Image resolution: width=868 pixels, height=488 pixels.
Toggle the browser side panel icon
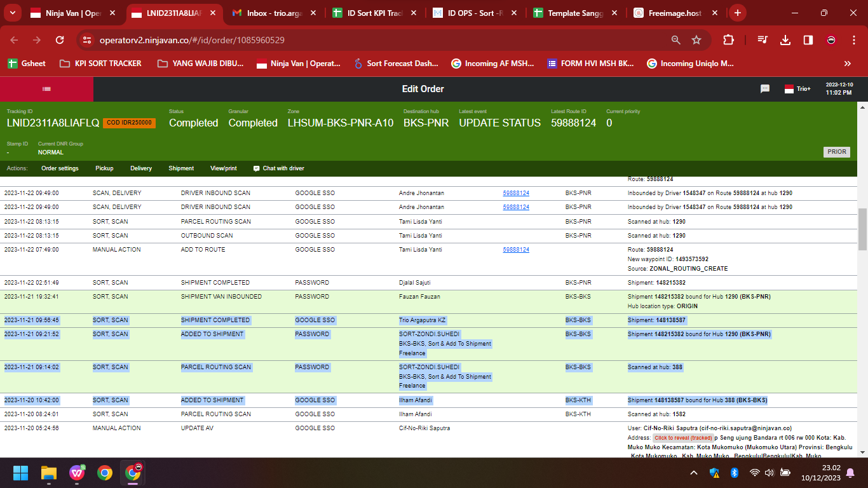pos(808,40)
